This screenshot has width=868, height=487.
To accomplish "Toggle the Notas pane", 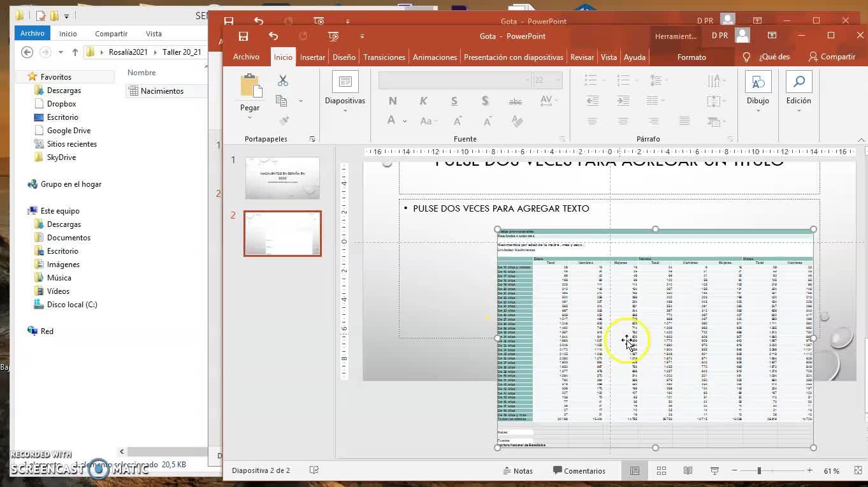I will pos(517,471).
